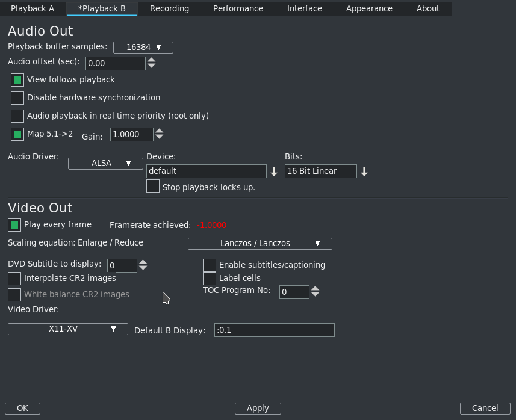Toggle Map 5.1->2 checkbox
The width and height of the screenshot is (516, 420).
click(17, 134)
